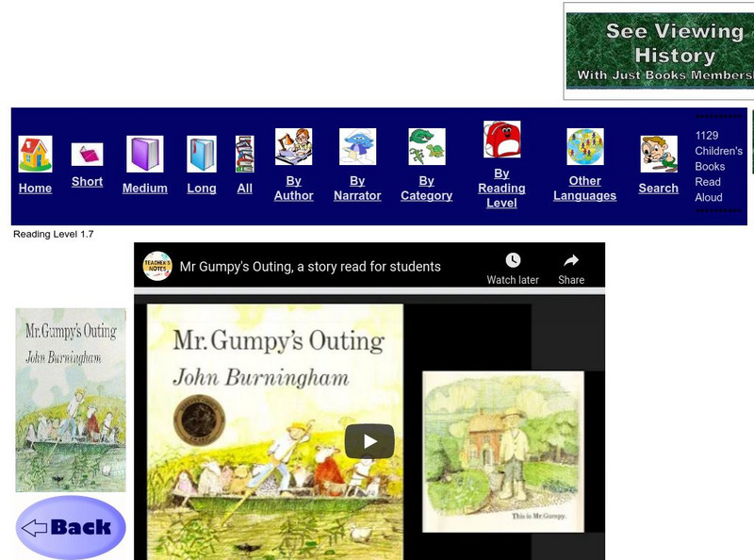
Task: Click the Short pink book icon
Action: click(x=87, y=155)
